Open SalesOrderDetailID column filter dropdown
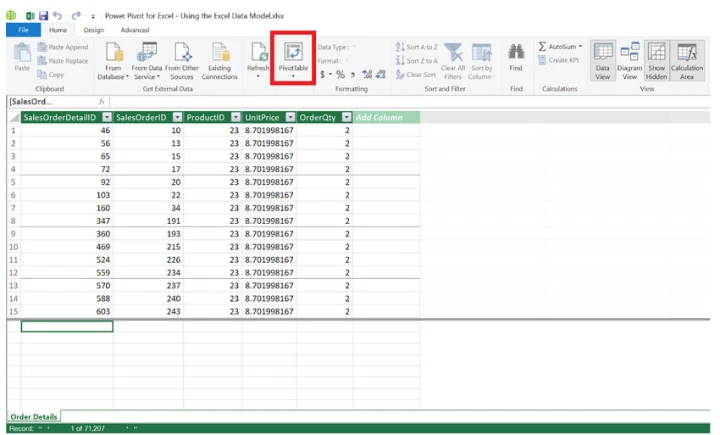 [x=107, y=117]
